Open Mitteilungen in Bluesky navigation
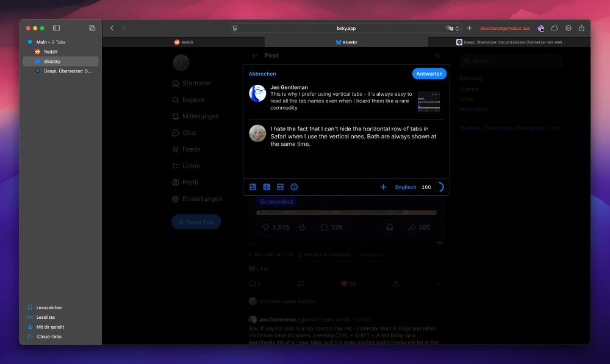 point(195,116)
